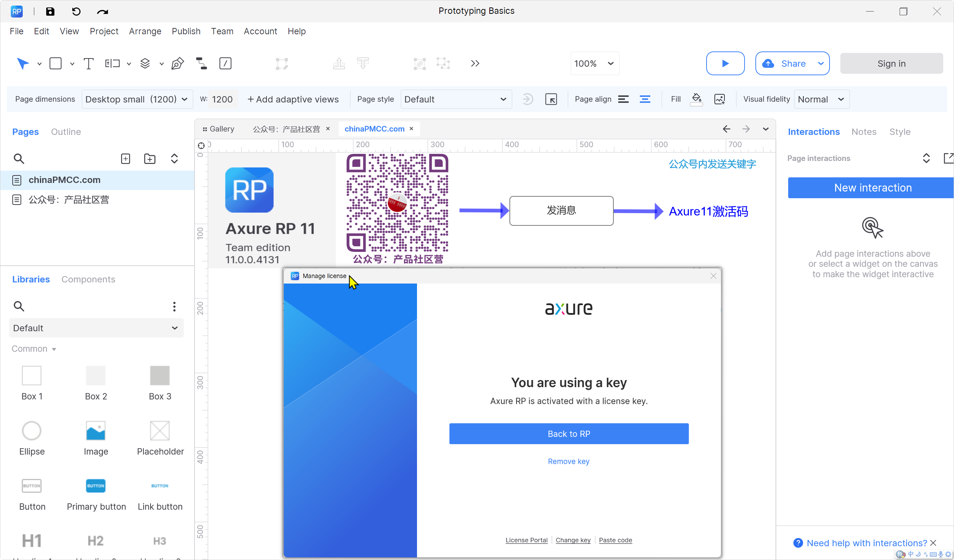Switch to the Outline tab
Image resolution: width=954 pixels, height=560 pixels.
(x=66, y=132)
